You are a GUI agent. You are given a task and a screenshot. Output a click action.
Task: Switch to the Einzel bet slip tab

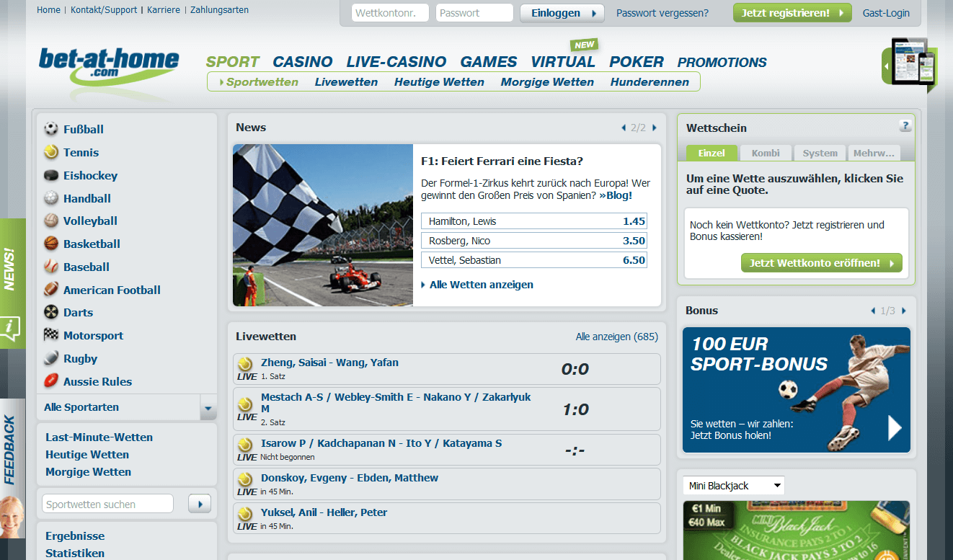[712, 153]
